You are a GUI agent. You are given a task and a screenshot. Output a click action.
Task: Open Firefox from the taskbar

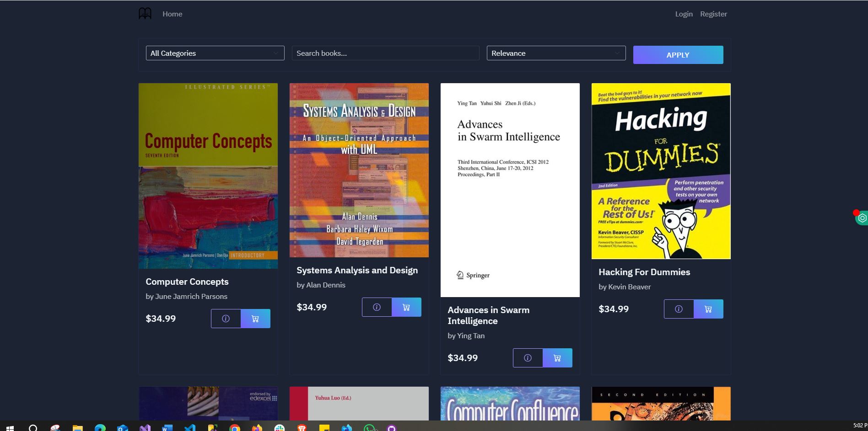pos(257,428)
